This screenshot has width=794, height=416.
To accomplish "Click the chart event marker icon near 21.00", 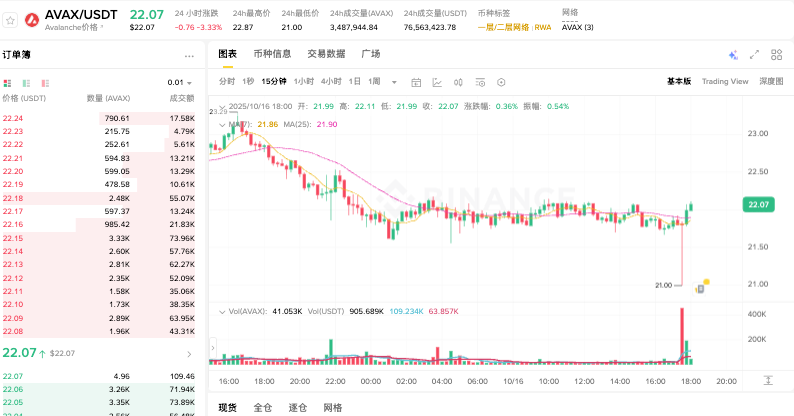I will [701, 287].
